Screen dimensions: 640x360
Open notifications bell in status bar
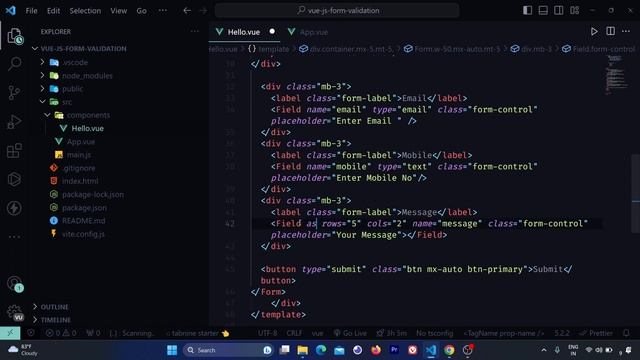coord(626,333)
